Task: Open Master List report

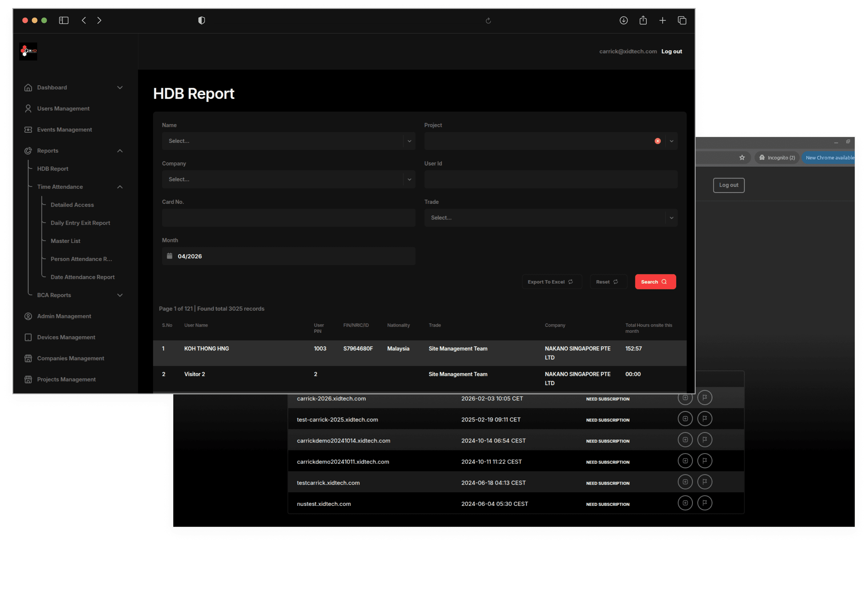Action: (65, 241)
